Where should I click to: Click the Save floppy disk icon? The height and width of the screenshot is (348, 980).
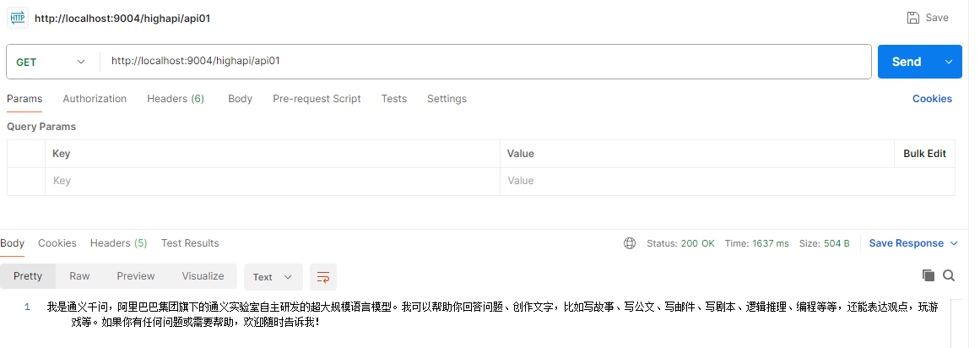(x=913, y=18)
